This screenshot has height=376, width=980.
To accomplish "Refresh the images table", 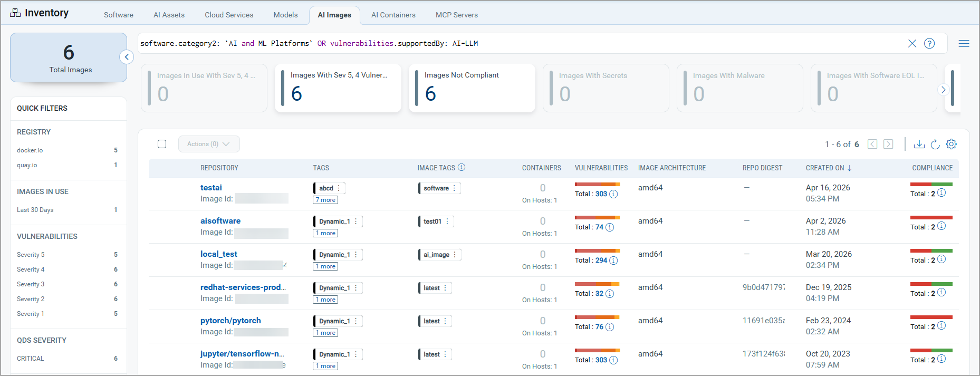I will click(x=935, y=144).
